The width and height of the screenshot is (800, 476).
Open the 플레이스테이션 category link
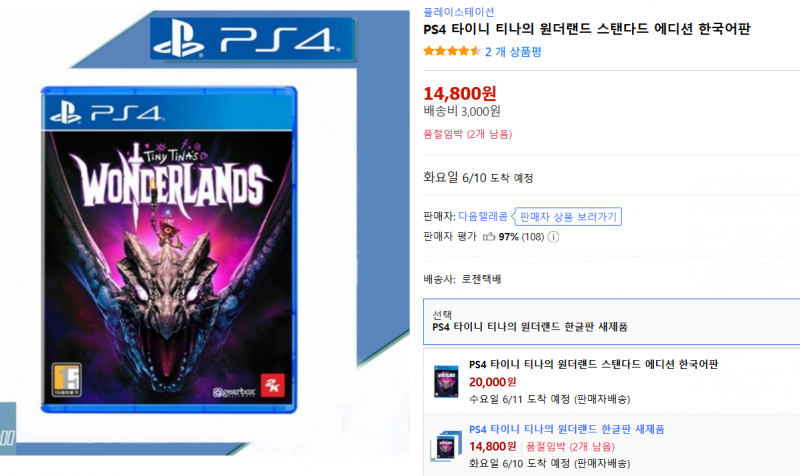(x=459, y=12)
